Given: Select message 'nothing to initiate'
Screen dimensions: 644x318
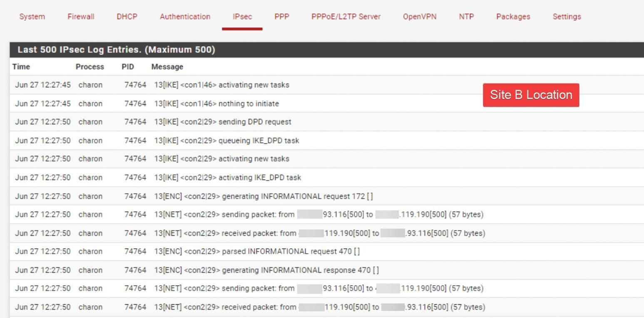Looking at the screenshot, I should 216,104.
